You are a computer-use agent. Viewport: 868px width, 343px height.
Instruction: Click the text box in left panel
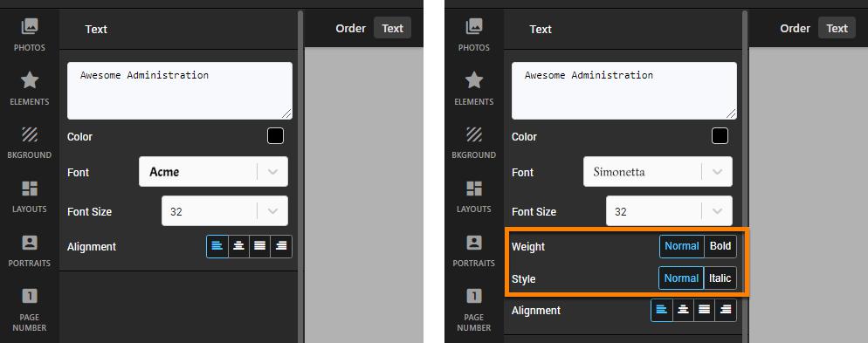tap(180, 90)
